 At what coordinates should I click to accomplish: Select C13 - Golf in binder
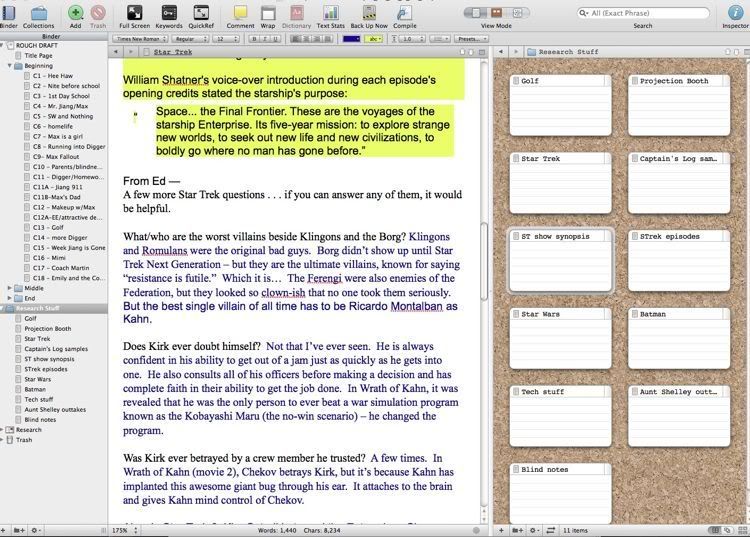pyautogui.click(x=48, y=228)
